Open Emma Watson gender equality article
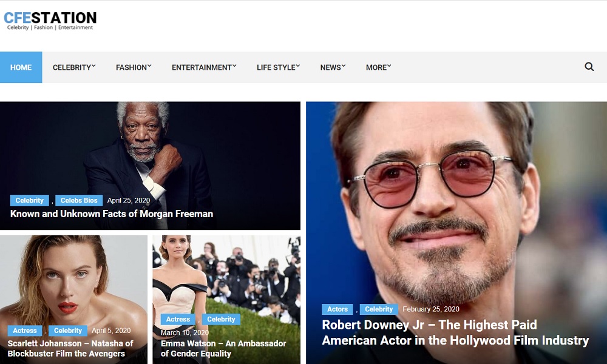The image size is (607, 364). [223, 348]
